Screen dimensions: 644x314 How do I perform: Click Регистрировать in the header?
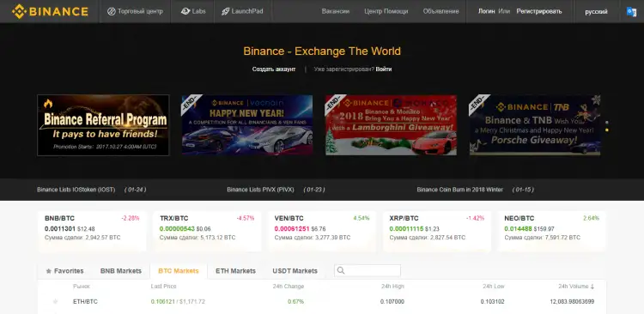(539, 11)
